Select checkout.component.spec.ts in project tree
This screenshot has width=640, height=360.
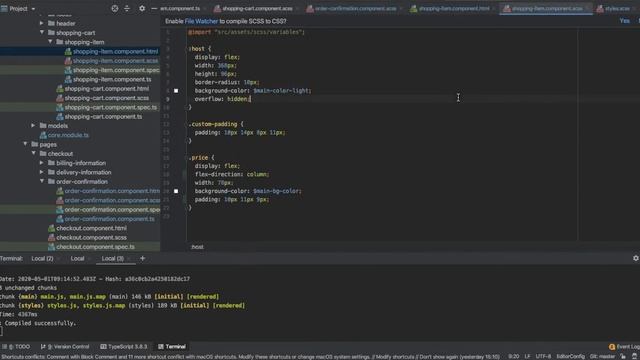(x=96, y=247)
